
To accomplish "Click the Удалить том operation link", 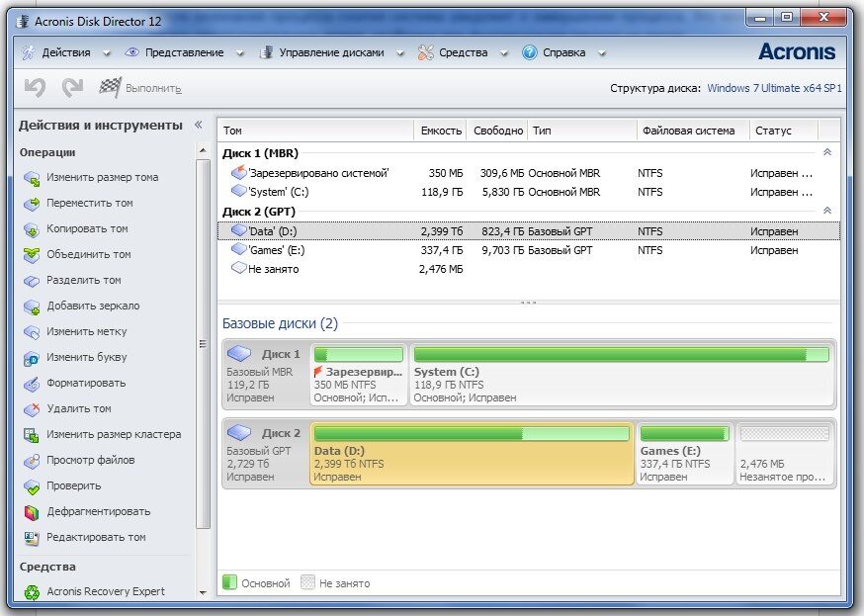I will coord(79,408).
